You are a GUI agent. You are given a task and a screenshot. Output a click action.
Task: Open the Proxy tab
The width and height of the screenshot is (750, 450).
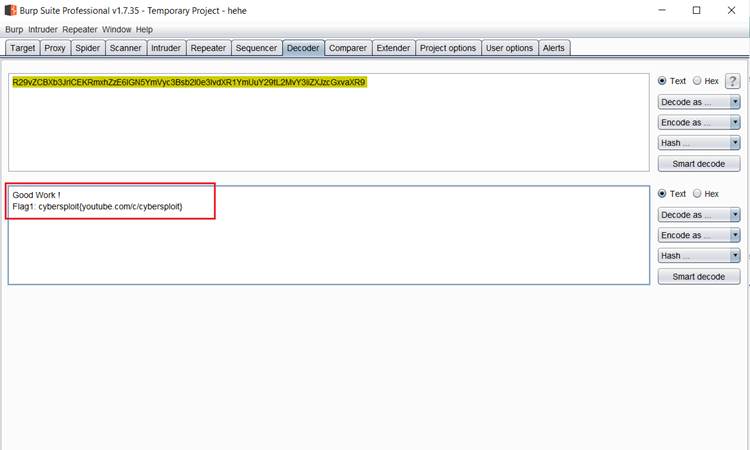[55, 48]
